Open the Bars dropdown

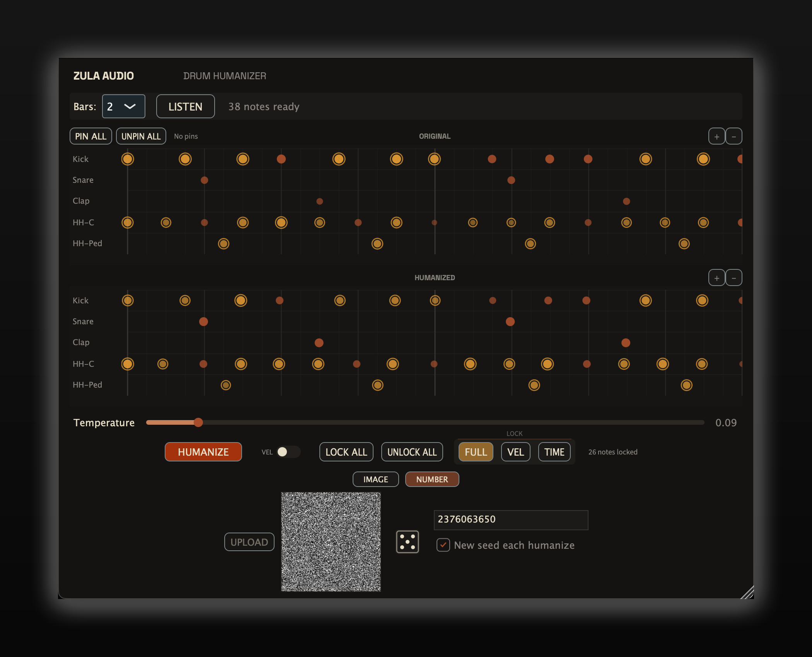tap(123, 106)
